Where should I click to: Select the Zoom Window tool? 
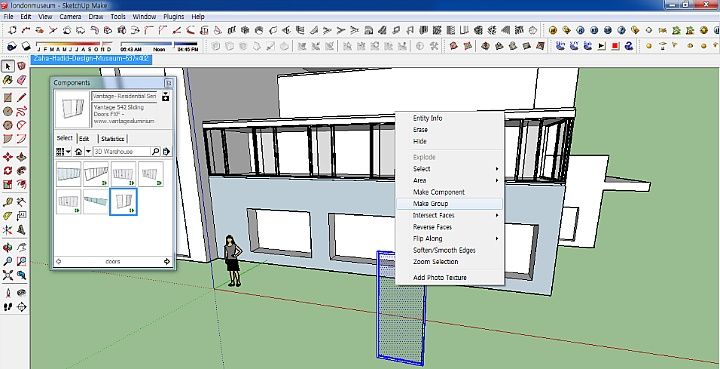point(22,262)
